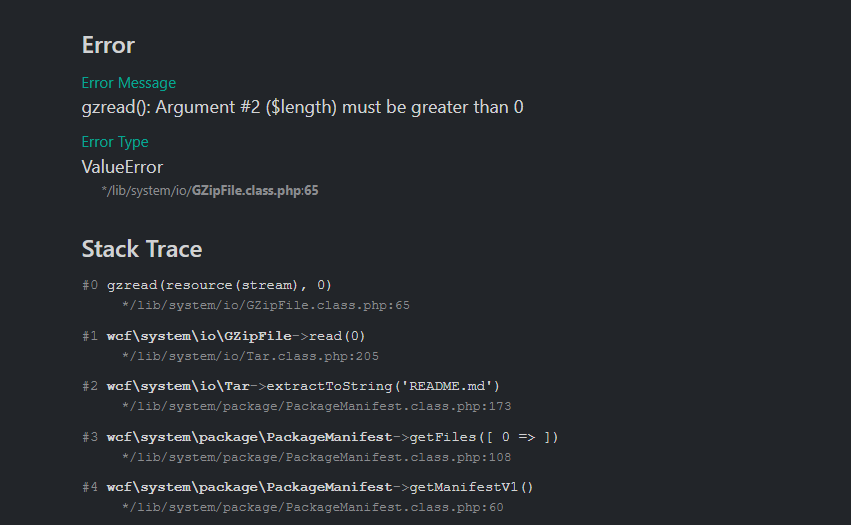This screenshot has width=851, height=525.
Task: Select the gzread() argument error message text
Action: tap(302, 107)
